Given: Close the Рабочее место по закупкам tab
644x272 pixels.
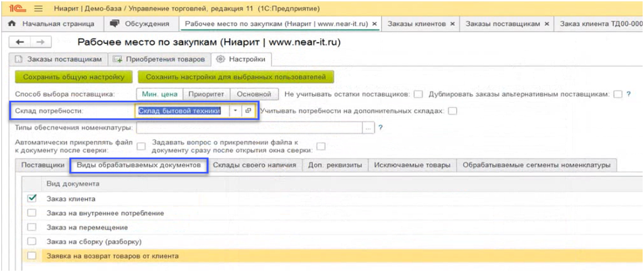Looking at the screenshot, I should (374, 24).
